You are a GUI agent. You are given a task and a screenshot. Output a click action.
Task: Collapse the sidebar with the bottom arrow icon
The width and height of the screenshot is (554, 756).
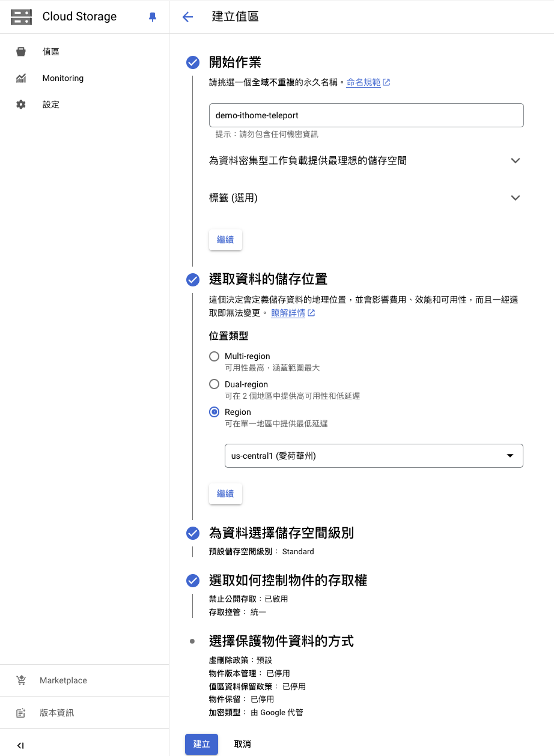[x=20, y=745]
